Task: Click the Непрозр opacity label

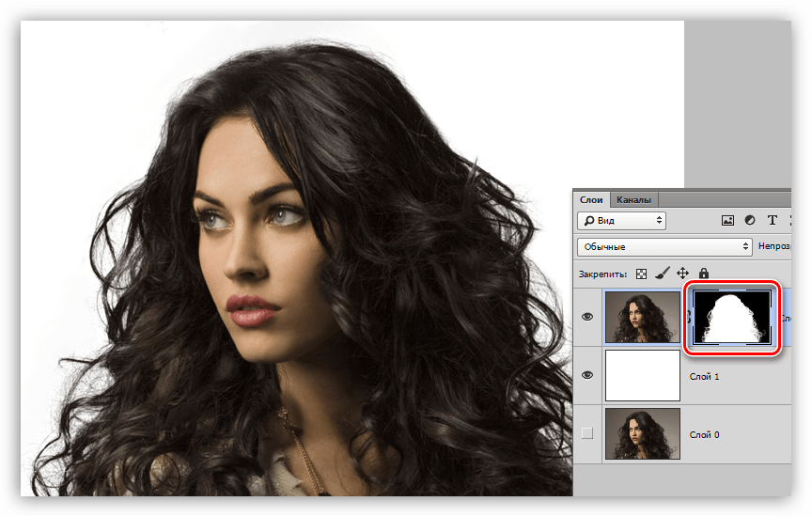Action: tap(774, 246)
